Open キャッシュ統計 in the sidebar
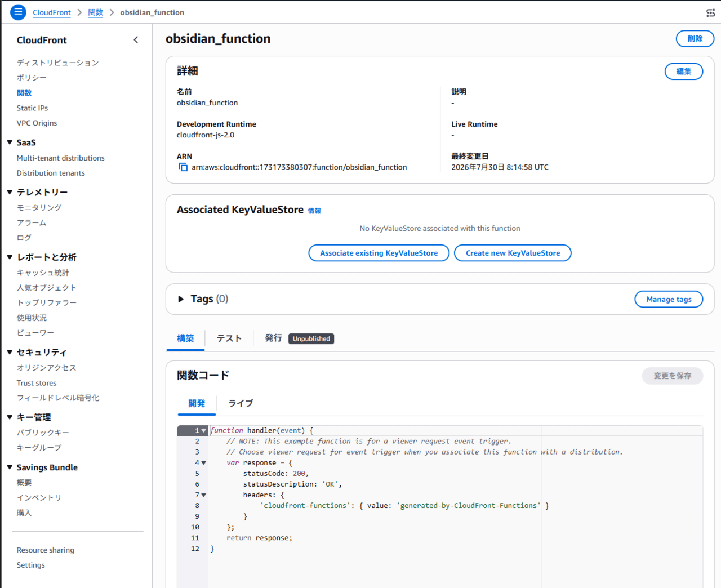The height and width of the screenshot is (588, 721). click(43, 273)
